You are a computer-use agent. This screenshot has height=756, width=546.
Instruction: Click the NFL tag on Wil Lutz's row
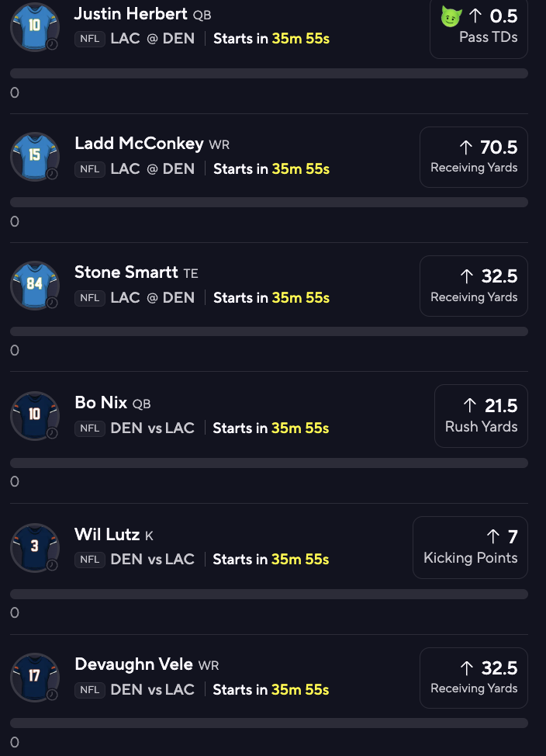pos(90,559)
